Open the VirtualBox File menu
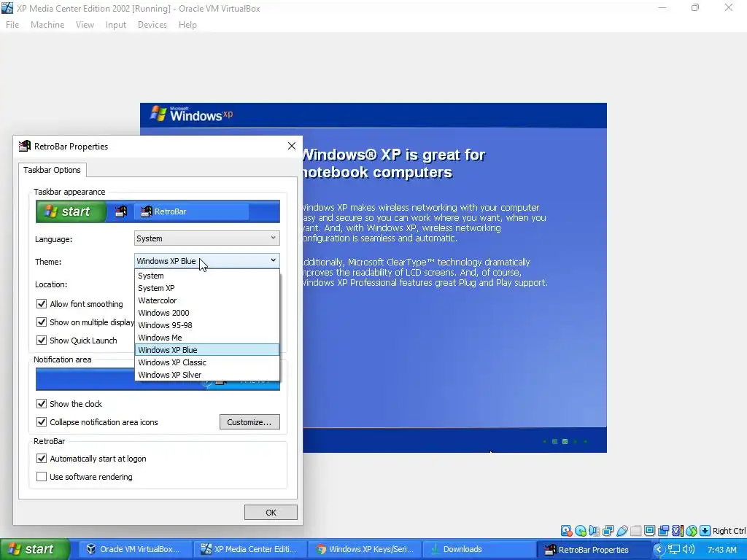747x560 pixels. coord(12,25)
